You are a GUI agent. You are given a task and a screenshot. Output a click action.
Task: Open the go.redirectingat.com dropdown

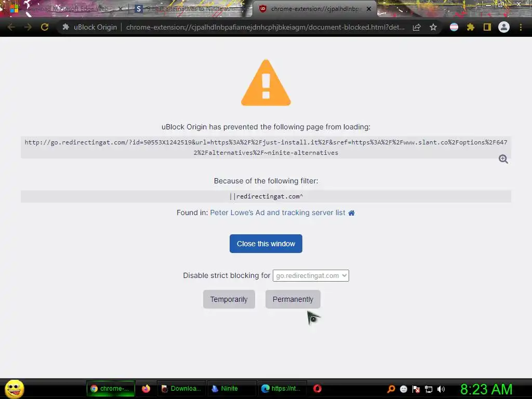click(x=311, y=275)
